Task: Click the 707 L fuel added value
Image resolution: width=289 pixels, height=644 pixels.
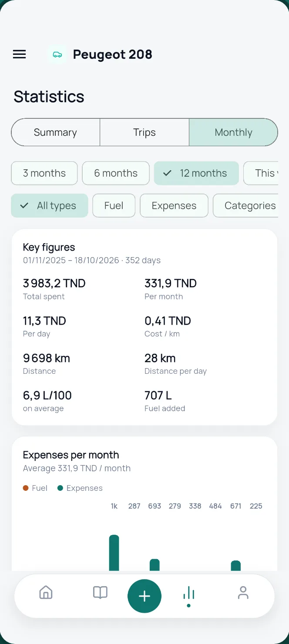Action: [x=158, y=396]
